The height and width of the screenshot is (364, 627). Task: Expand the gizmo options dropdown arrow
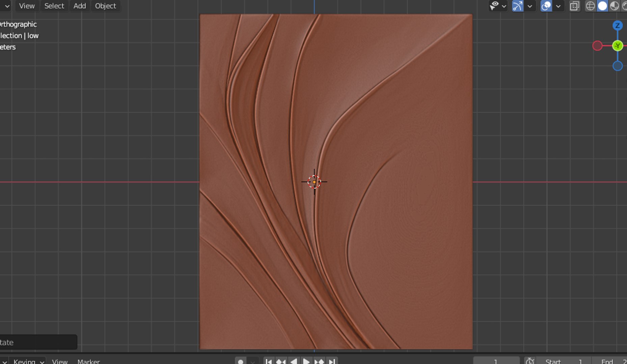tap(530, 6)
